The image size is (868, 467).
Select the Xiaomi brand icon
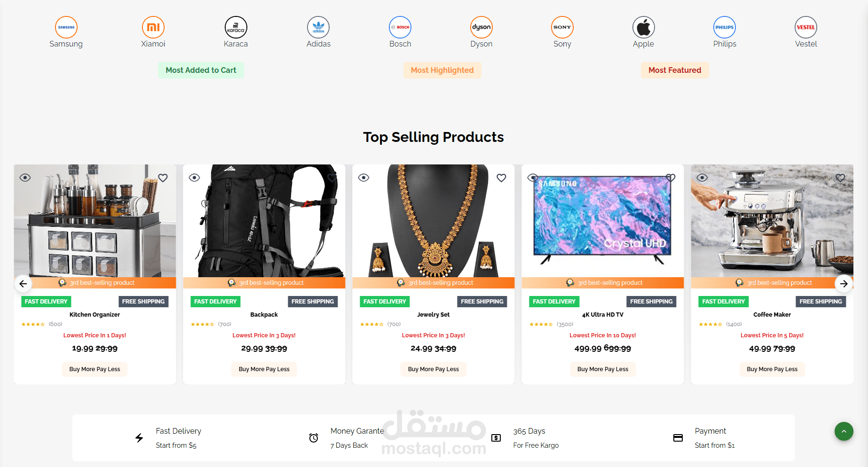coord(153,27)
